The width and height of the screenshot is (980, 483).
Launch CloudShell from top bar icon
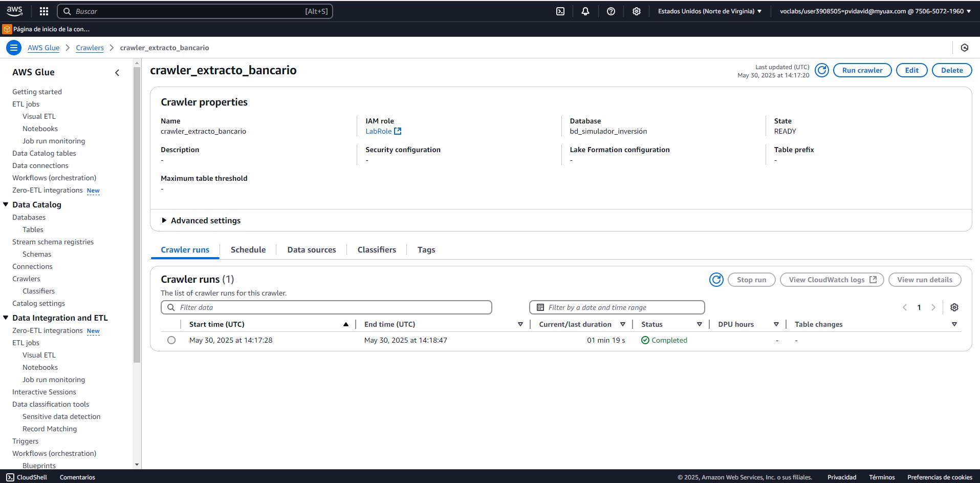pyautogui.click(x=560, y=11)
